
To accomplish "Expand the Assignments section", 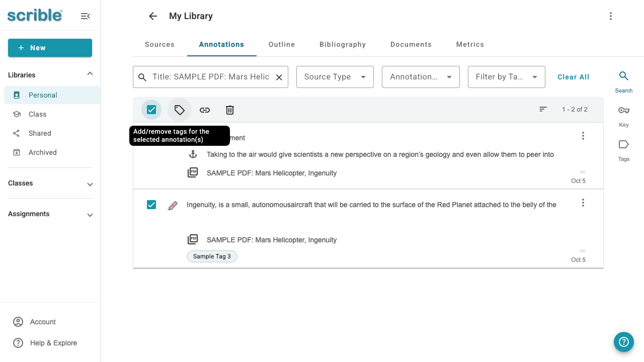I will point(90,215).
